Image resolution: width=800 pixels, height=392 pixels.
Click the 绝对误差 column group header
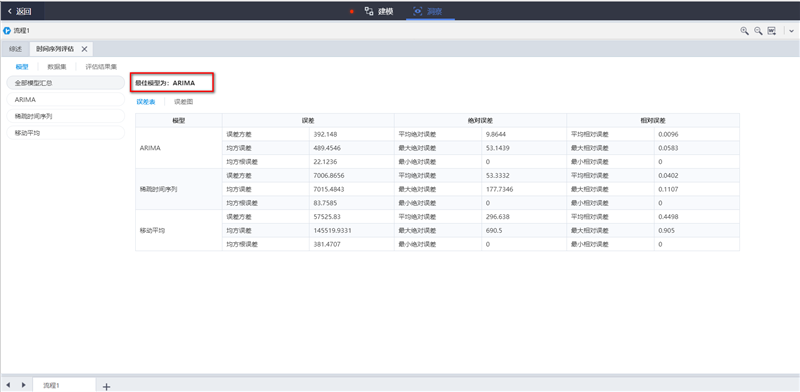pyautogui.click(x=481, y=120)
